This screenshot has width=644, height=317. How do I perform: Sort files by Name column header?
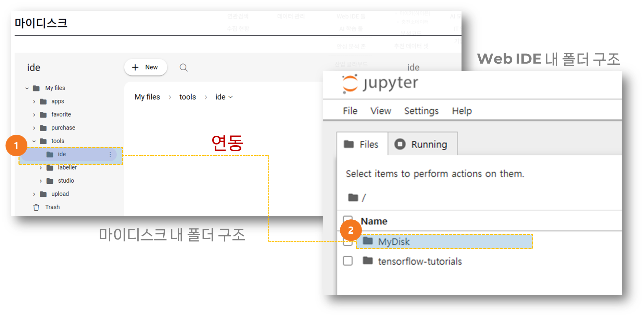click(x=374, y=221)
